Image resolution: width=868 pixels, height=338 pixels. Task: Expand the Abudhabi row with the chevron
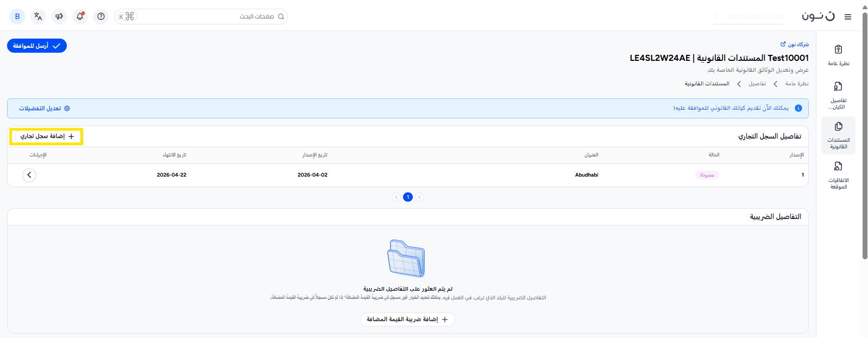29,175
